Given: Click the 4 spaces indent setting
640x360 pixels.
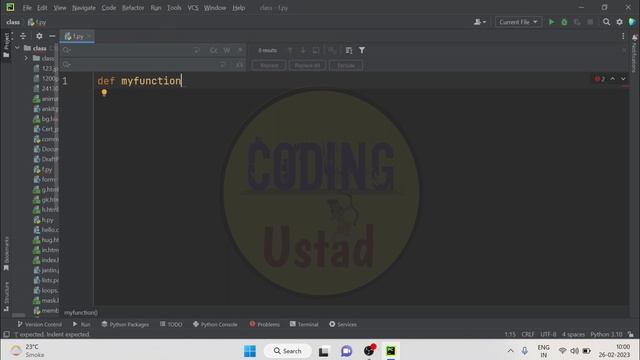Looking at the screenshot, I should [573, 334].
